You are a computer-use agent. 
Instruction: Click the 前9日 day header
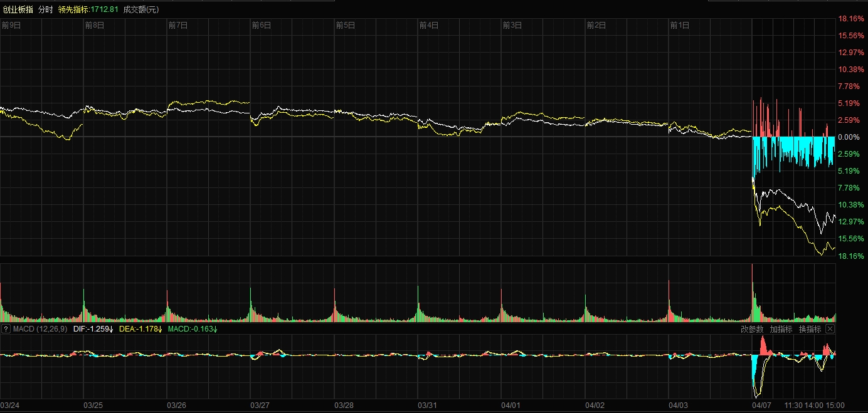pyautogui.click(x=11, y=26)
